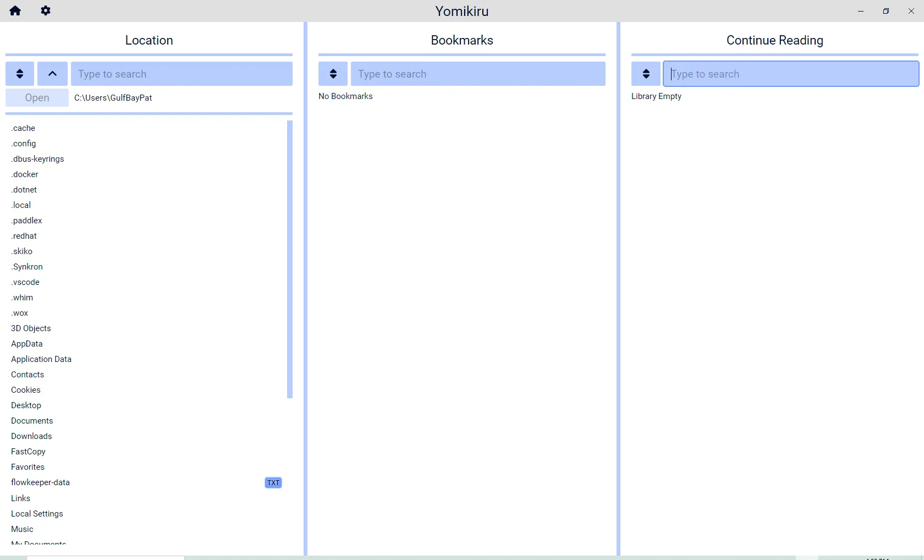Click the flowkeeper-data entry

click(40, 482)
